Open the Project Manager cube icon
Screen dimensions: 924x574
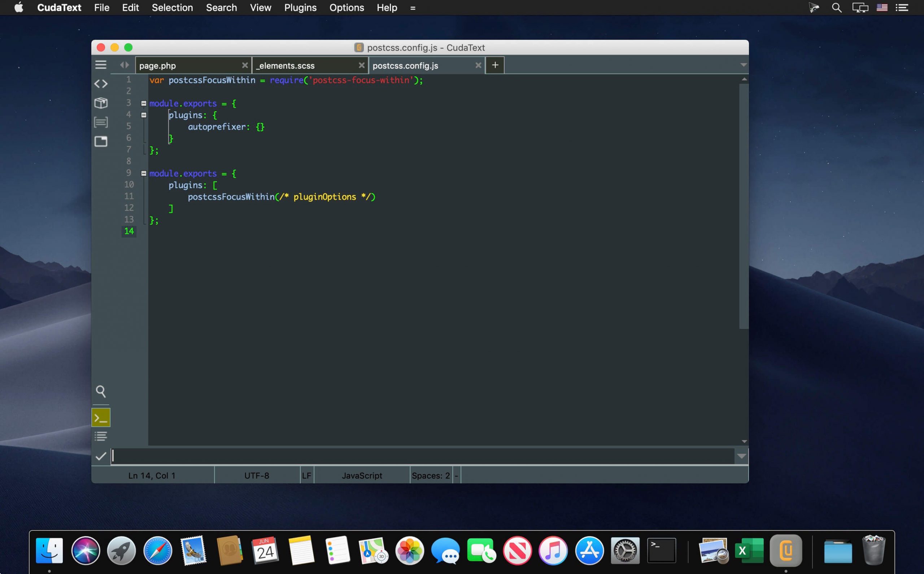click(101, 103)
